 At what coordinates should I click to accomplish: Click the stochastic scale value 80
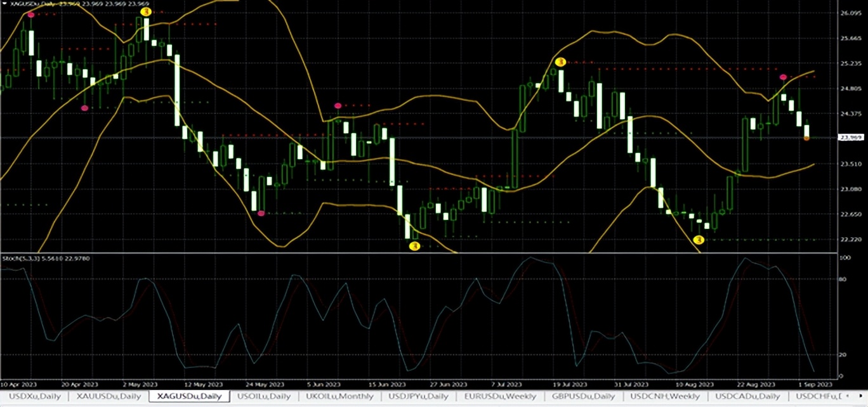841,279
